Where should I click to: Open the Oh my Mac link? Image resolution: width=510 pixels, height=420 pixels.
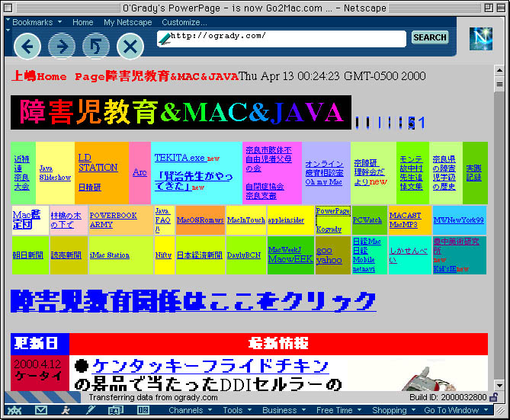(x=324, y=182)
